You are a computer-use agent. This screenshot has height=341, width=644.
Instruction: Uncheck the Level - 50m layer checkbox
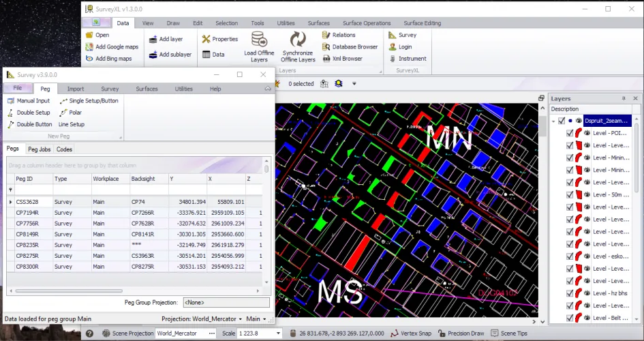[570, 195]
